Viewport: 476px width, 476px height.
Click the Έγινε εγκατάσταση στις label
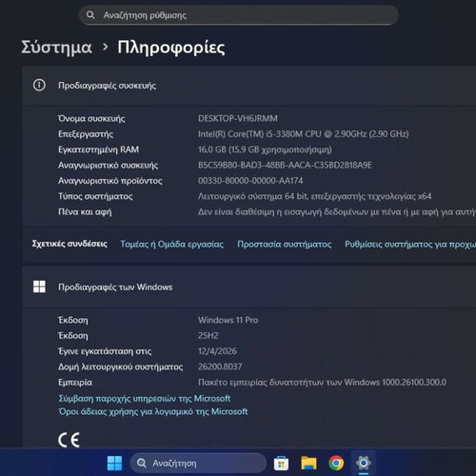(105, 351)
